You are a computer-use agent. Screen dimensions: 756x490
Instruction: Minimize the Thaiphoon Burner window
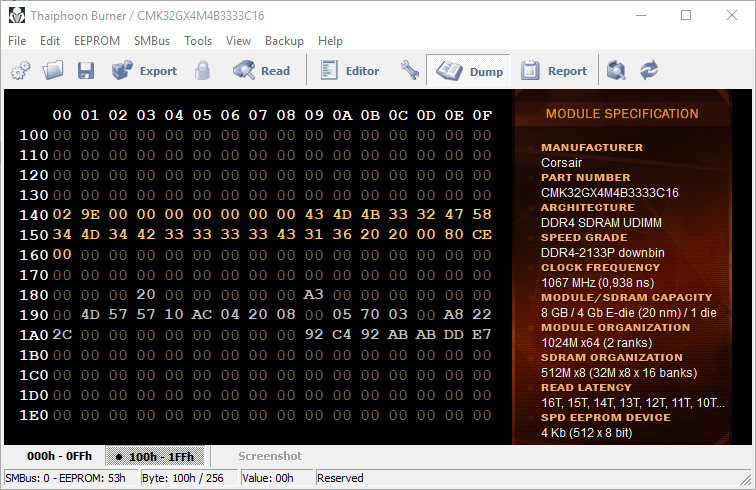point(641,15)
